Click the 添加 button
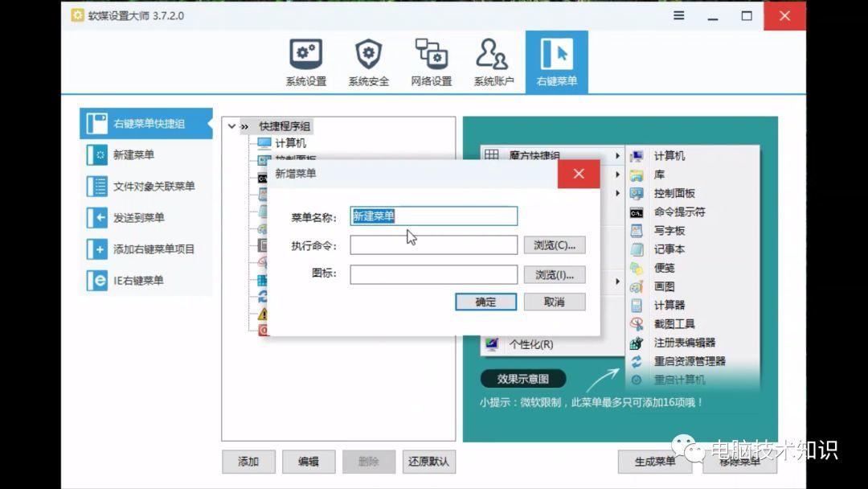Viewport: 868px width, 489px height. (248, 462)
